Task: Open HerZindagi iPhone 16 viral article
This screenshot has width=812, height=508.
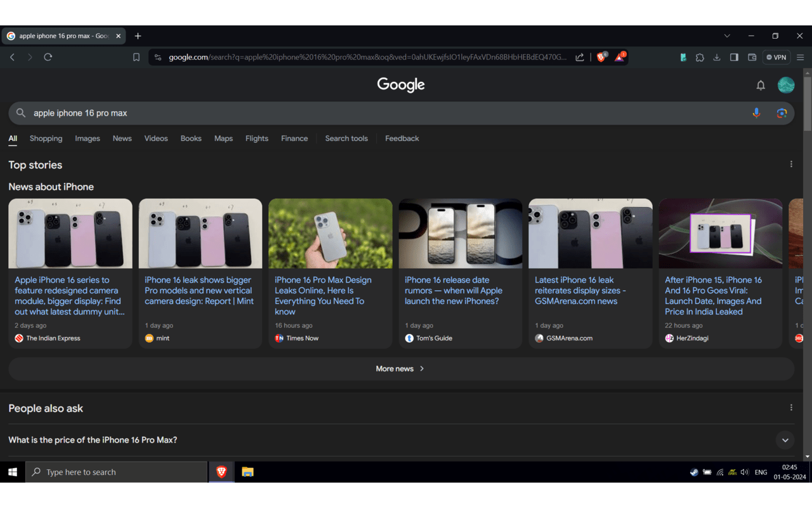Action: [714, 296]
